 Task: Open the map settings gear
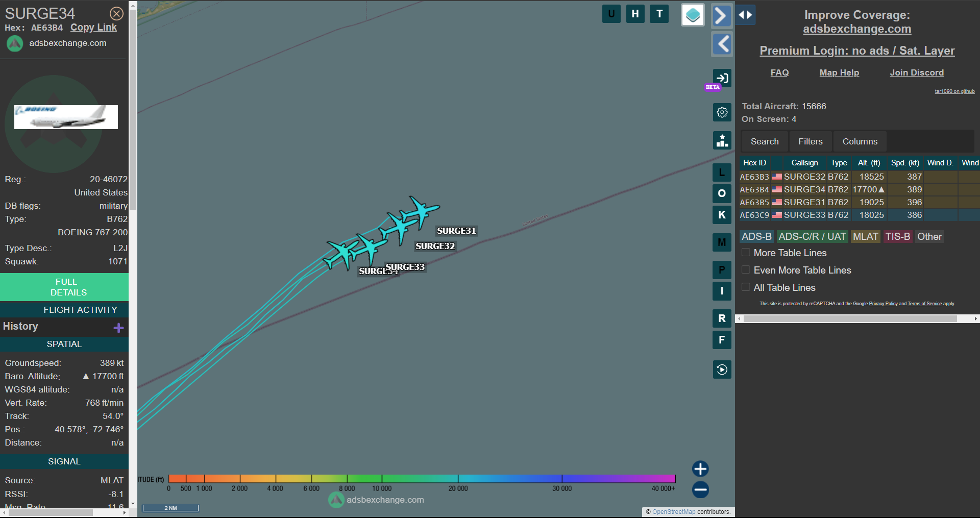(x=722, y=112)
